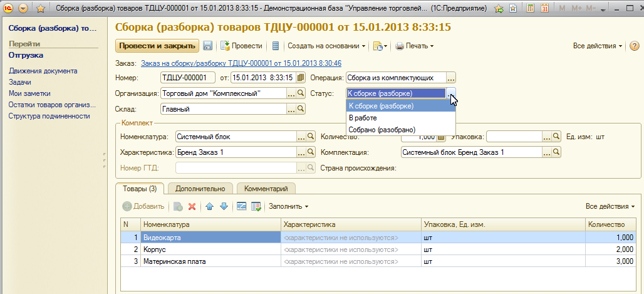This screenshot has width=644, height=294.
Task: Click the document movements report icon in toolbar
Action: [x=275, y=46]
